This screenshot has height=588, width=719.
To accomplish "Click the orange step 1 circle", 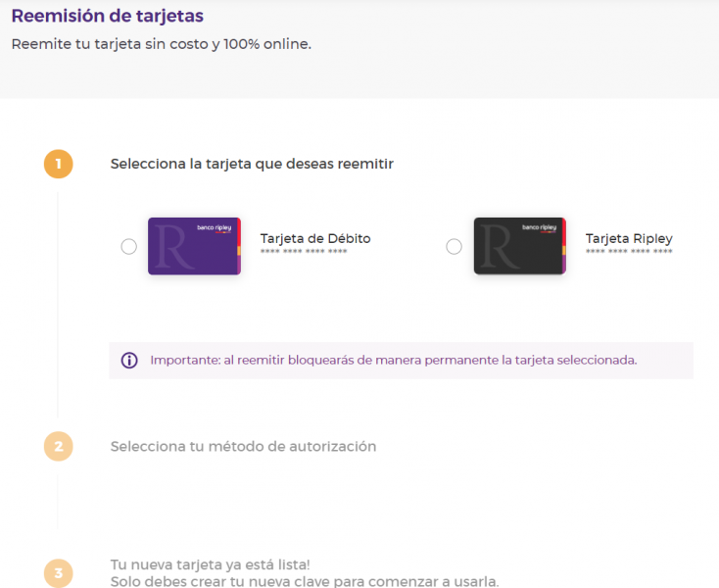I will pyautogui.click(x=58, y=164).
